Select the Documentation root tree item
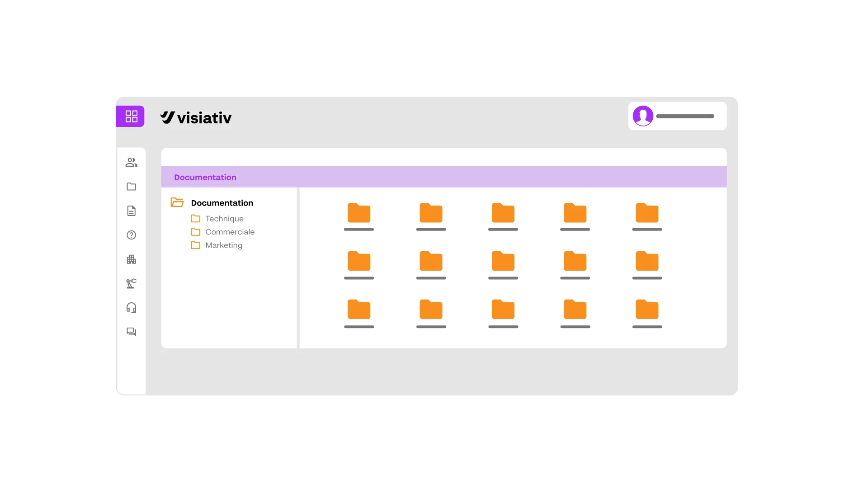Screen dimensions: 868x488 pyautogui.click(x=222, y=203)
